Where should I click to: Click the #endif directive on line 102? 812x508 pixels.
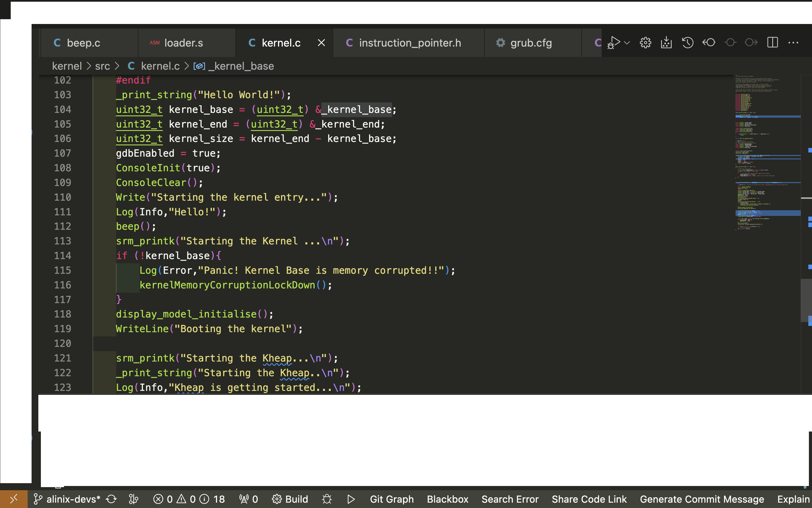133,80
